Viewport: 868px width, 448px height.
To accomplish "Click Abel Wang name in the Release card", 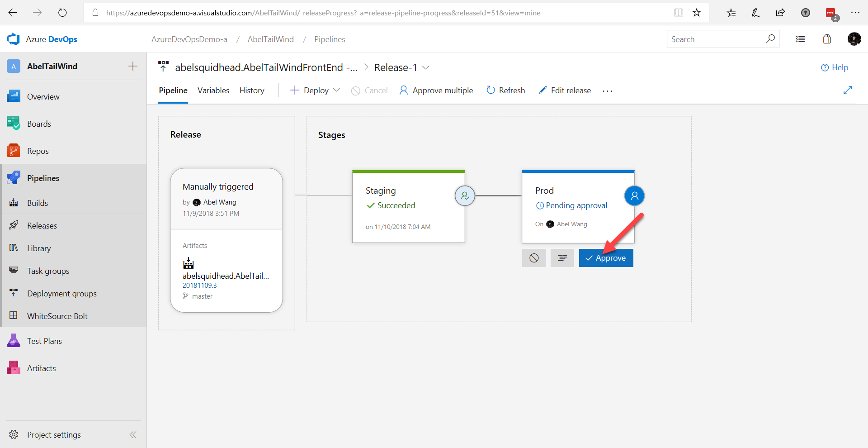I will (x=220, y=202).
